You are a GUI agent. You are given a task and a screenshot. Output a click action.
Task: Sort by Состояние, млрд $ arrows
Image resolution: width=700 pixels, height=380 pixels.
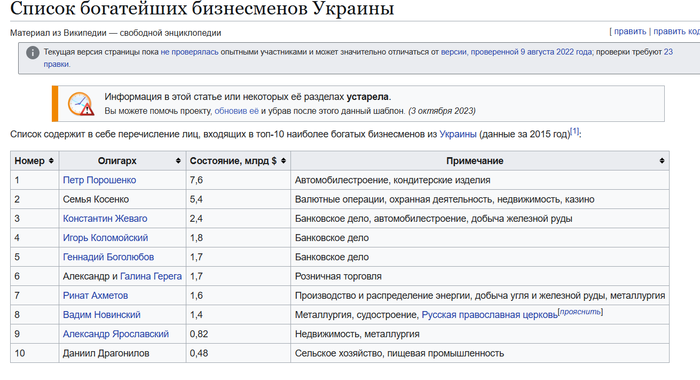pos(283,161)
